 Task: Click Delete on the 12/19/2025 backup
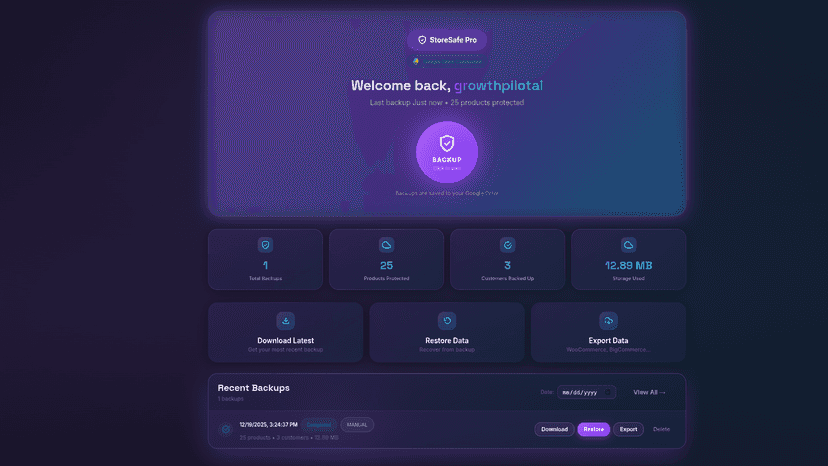[661, 429]
